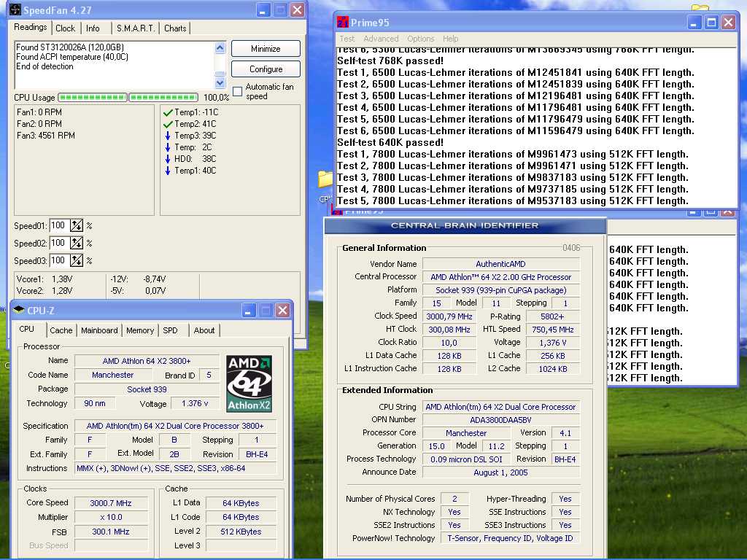Viewport: 747px width, 560px height.
Task: Click the CPU-Z Instructions field
Action: pyautogui.click(x=175, y=468)
